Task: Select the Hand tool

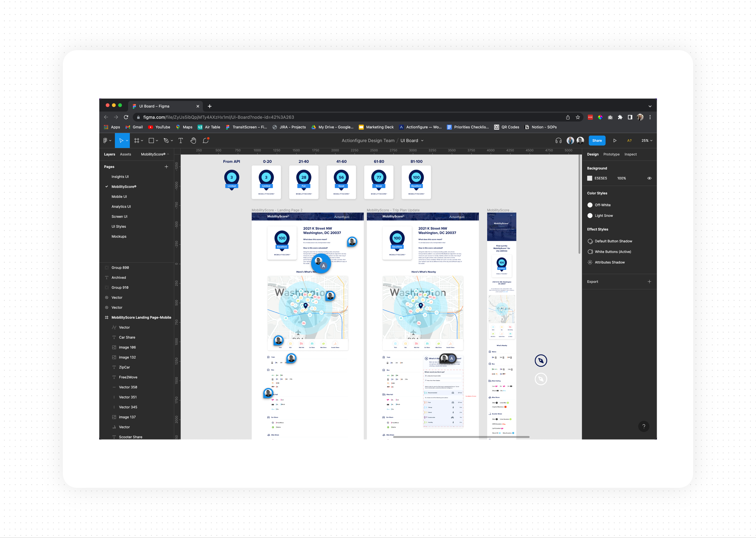Action: coord(193,140)
